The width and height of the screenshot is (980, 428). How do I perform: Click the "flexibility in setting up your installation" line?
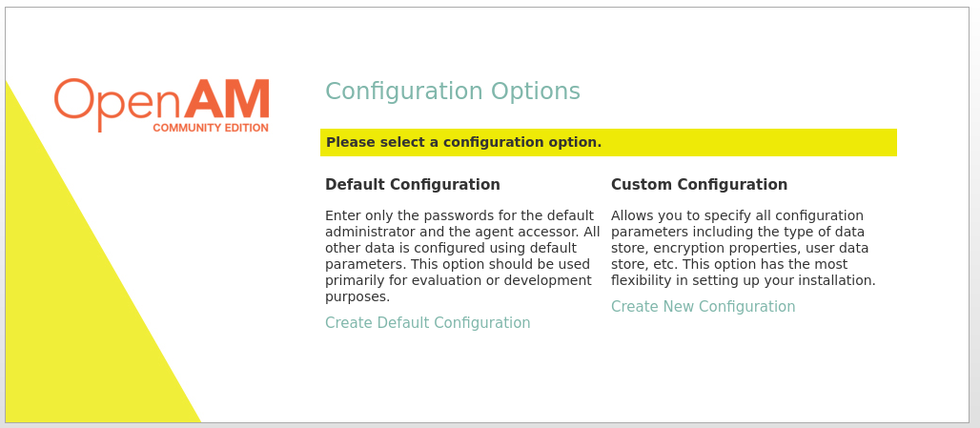(743, 281)
